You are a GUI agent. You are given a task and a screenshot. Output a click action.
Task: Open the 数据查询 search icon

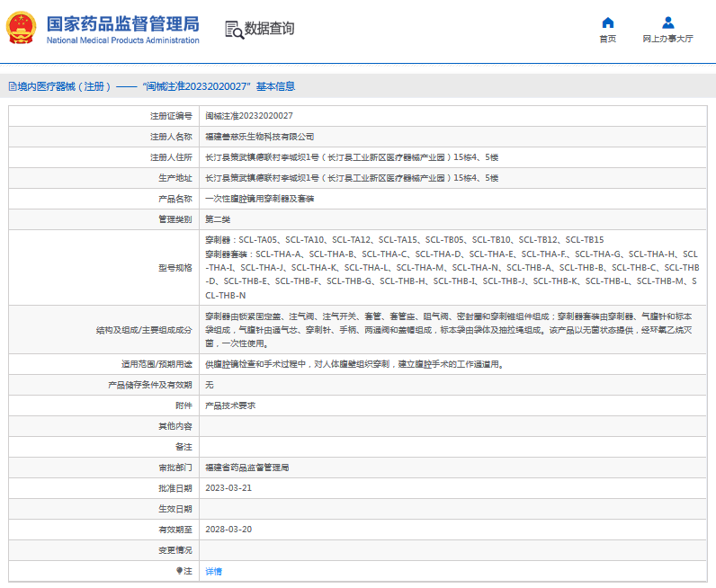coord(235,30)
